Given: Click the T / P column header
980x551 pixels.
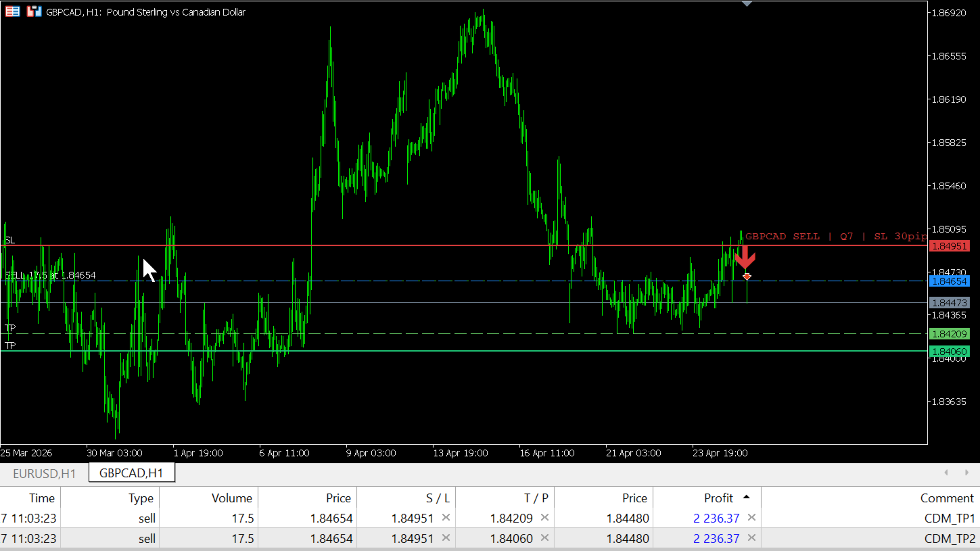Looking at the screenshot, I should (505, 498).
